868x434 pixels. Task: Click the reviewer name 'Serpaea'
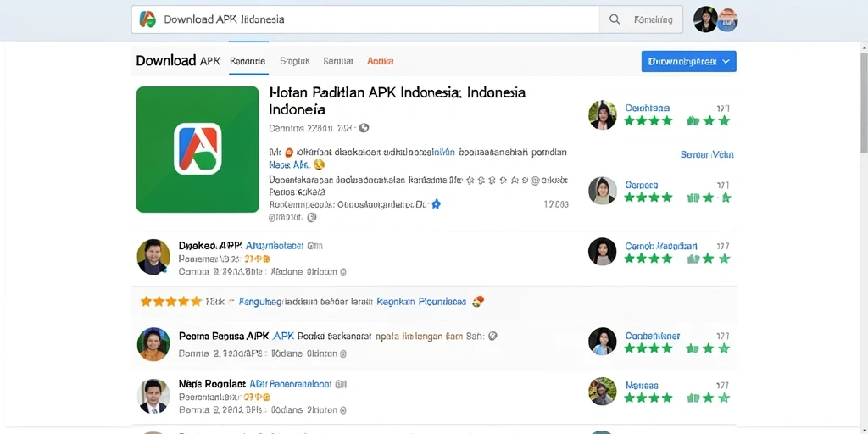641,185
